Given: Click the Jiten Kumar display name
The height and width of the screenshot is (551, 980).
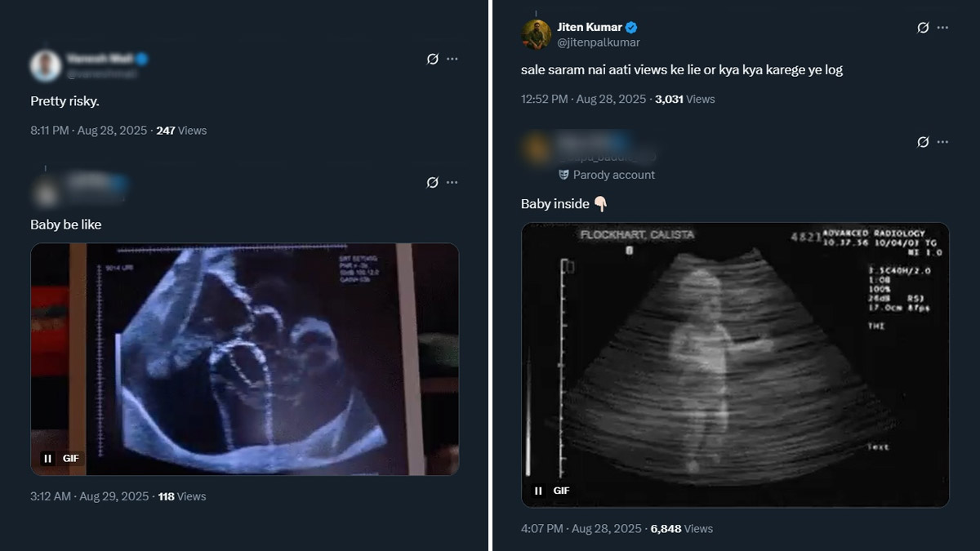Looking at the screenshot, I should [x=590, y=27].
